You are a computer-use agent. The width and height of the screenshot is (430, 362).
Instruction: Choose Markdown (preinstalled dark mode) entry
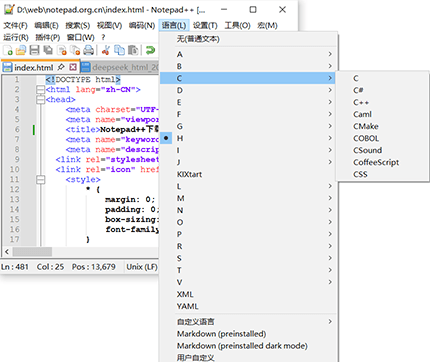click(249, 346)
